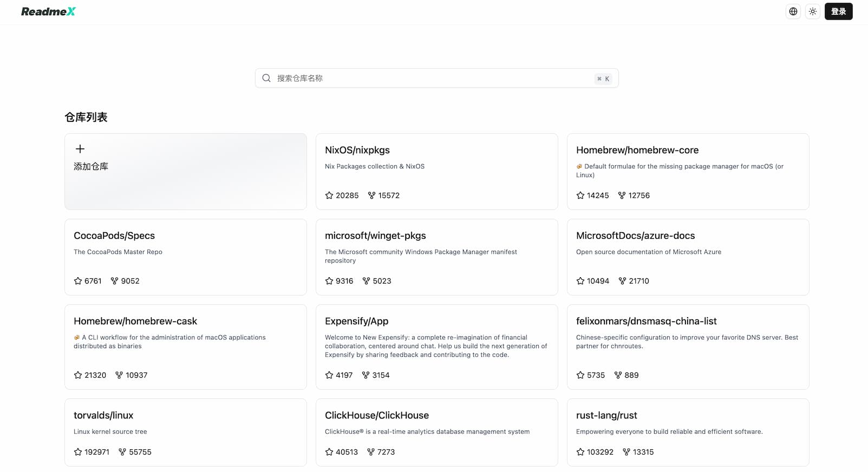The image size is (868, 472).
Task: Click the ClickHouse real-time analytics description
Action: [427, 431]
